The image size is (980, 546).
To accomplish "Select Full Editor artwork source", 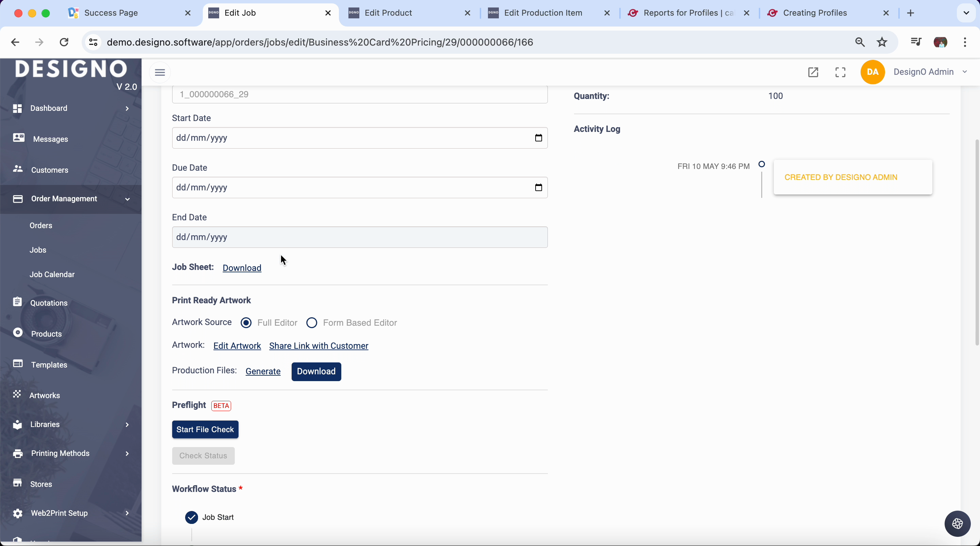I will (246, 323).
